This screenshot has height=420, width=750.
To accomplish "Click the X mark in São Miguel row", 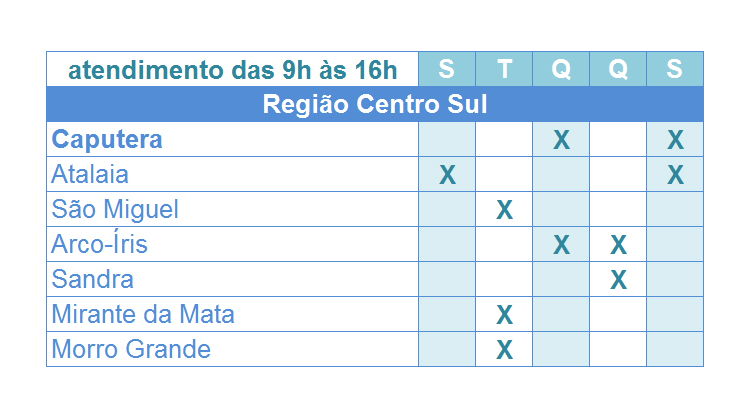I will click(505, 210).
